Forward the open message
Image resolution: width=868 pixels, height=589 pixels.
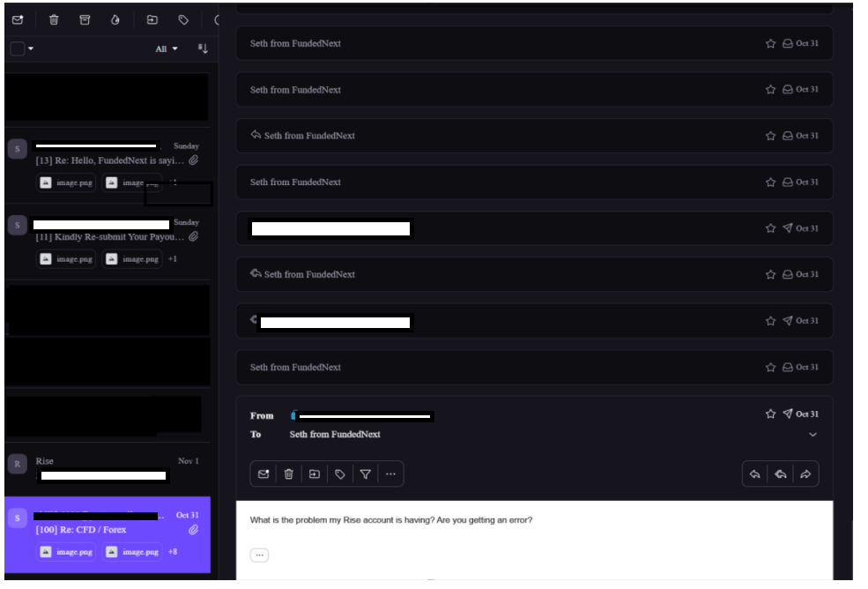[805, 473]
